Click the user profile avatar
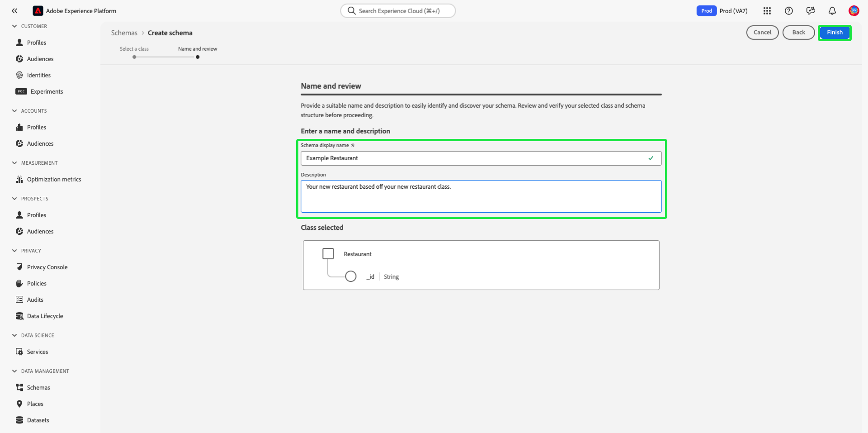The width and height of the screenshot is (868, 433). [x=854, y=11]
